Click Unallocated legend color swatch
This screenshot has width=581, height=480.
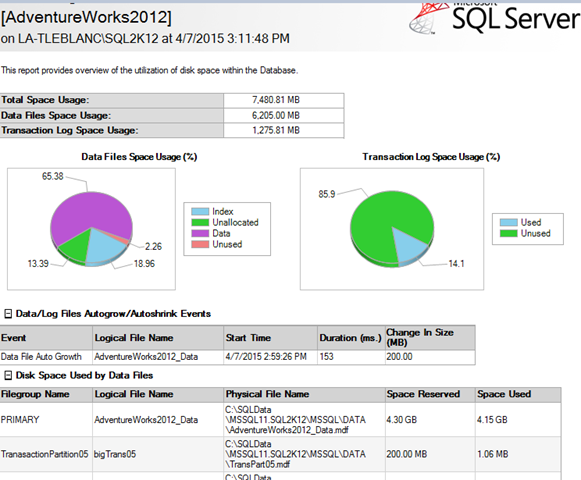[x=200, y=222]
